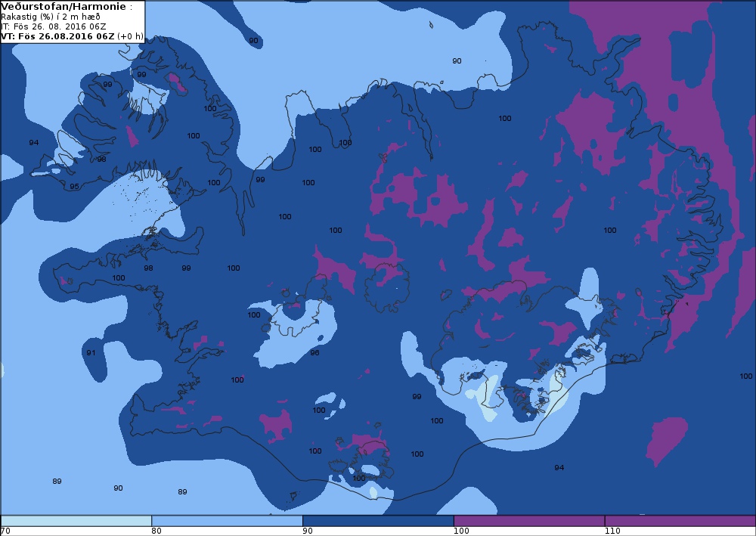Pick the purple legend swatch above 110

coord(680,521)
